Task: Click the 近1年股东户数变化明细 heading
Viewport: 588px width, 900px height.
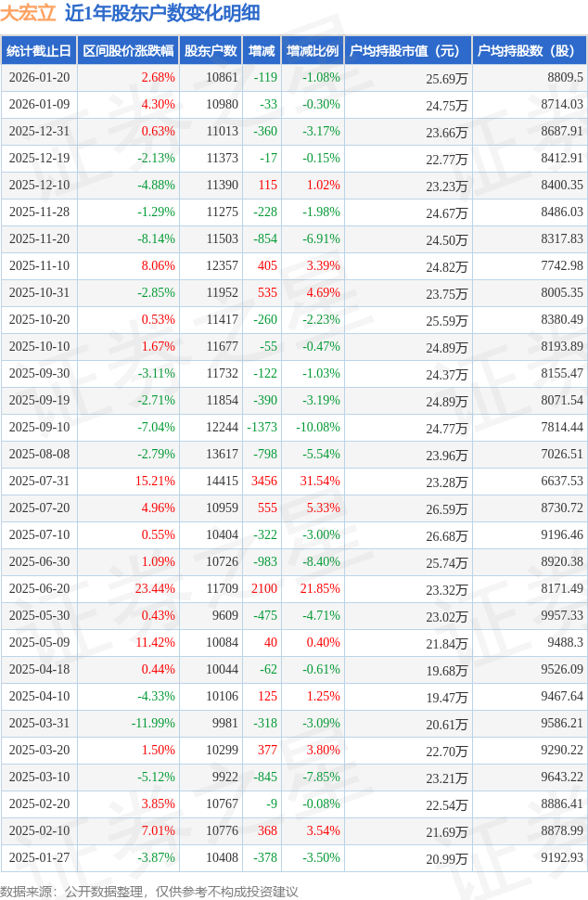Action: coord(162,13)
